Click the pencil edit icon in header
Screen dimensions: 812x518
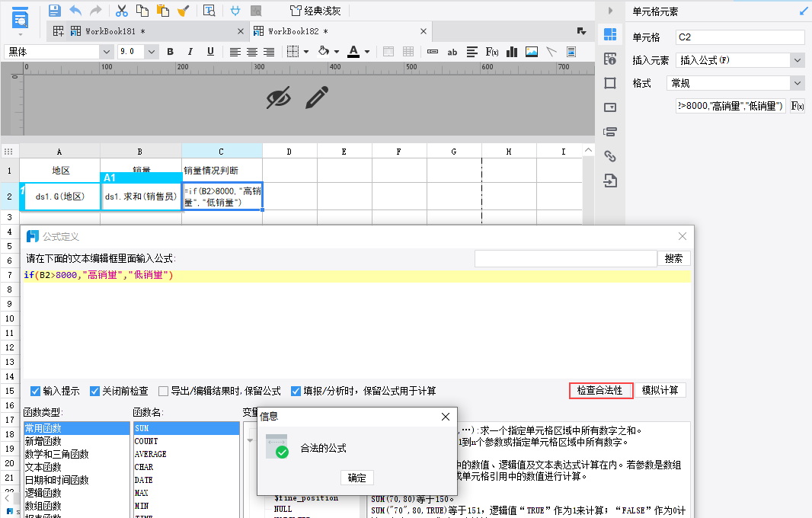point(316,97)
